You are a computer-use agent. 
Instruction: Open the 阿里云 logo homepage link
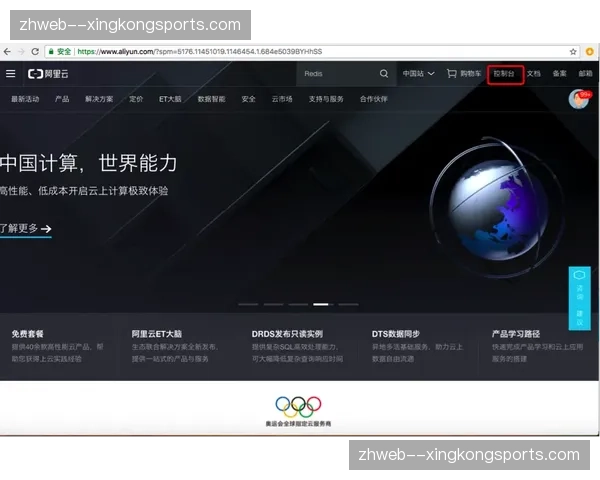click(x=48, y=74)
